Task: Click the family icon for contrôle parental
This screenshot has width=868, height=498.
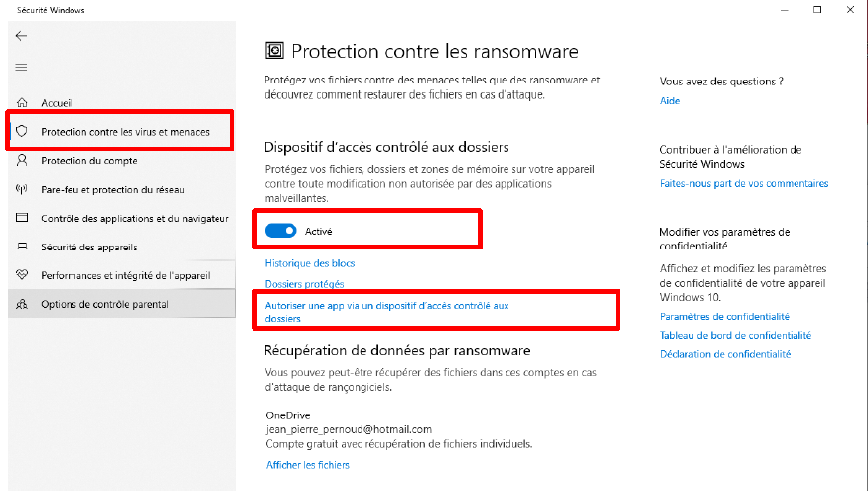Action: [22, 303]
